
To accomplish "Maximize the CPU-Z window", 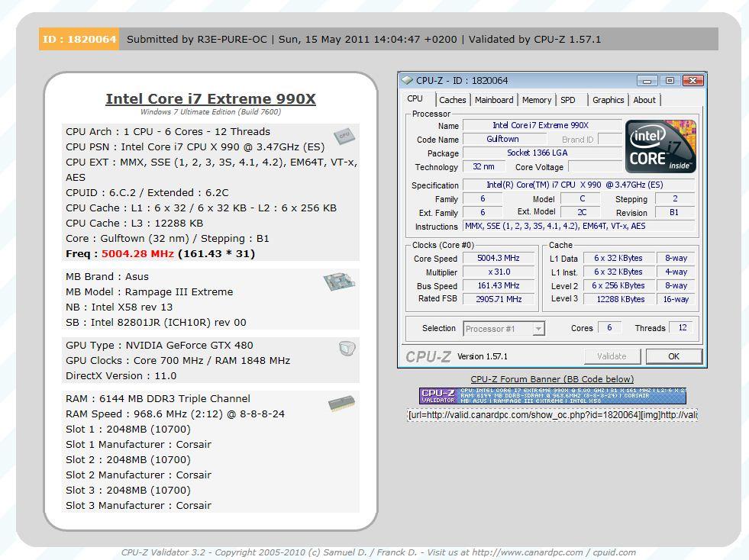I will click(x=670, y=81).
